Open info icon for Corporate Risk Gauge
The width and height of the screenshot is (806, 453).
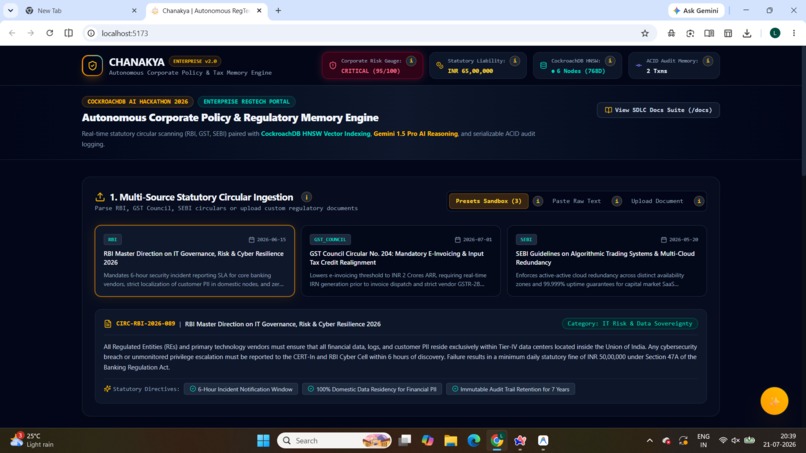pyautogui.click(x=411, y=61)
